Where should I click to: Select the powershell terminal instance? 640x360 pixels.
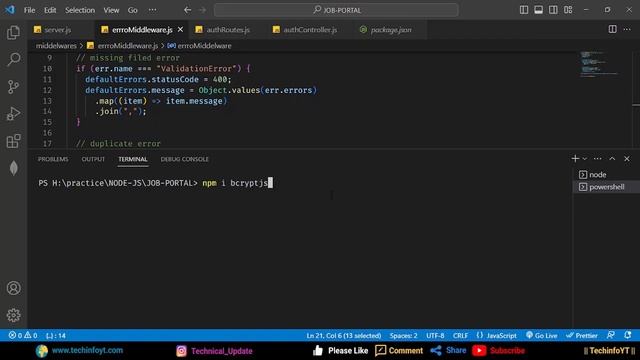tap(606, 187)
